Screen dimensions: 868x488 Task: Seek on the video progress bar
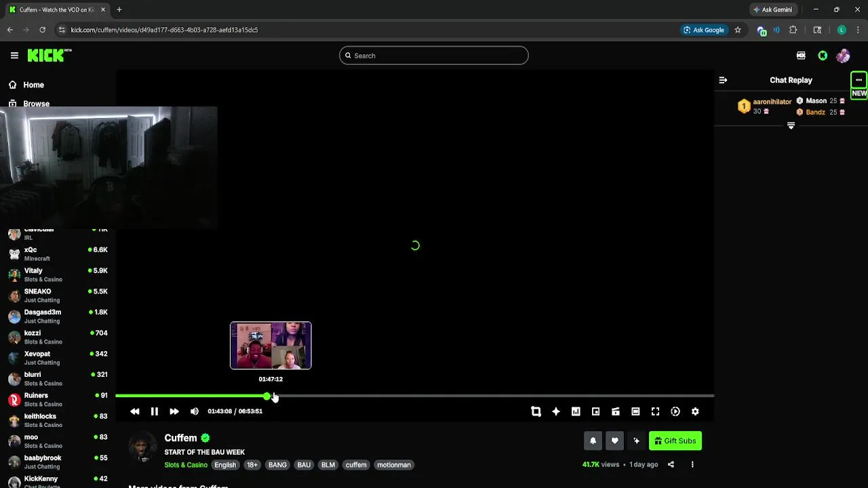414,396
